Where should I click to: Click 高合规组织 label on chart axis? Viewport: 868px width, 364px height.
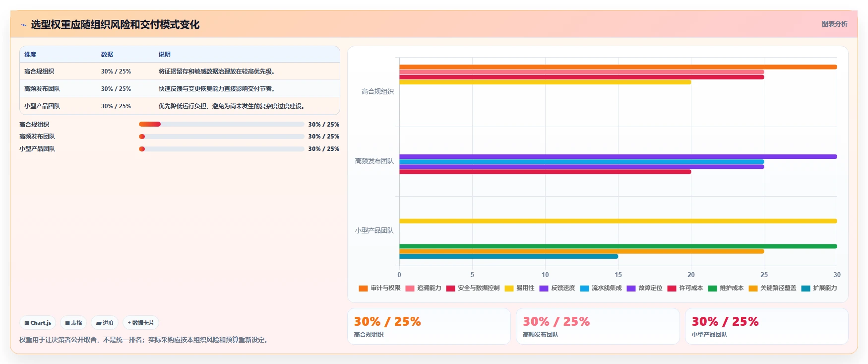[x=377, y=91]
